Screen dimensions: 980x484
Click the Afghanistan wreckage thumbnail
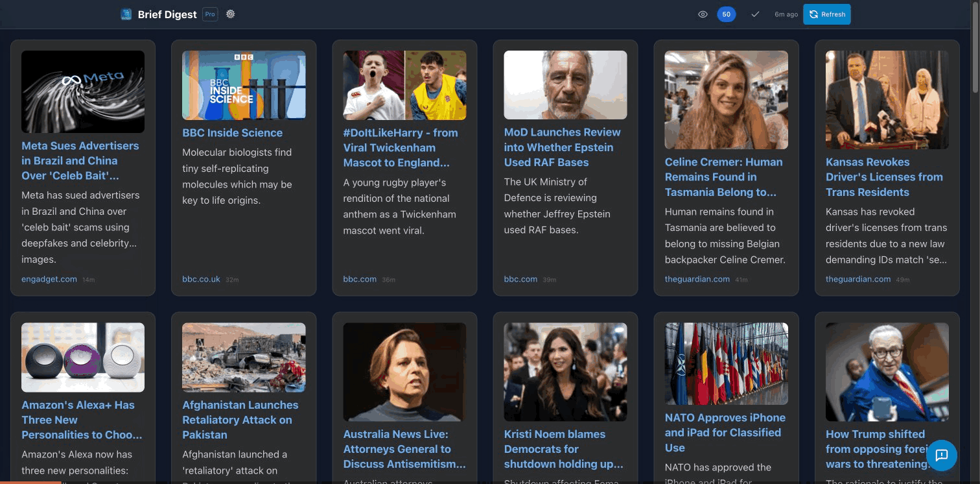click(x=244, y=357)
